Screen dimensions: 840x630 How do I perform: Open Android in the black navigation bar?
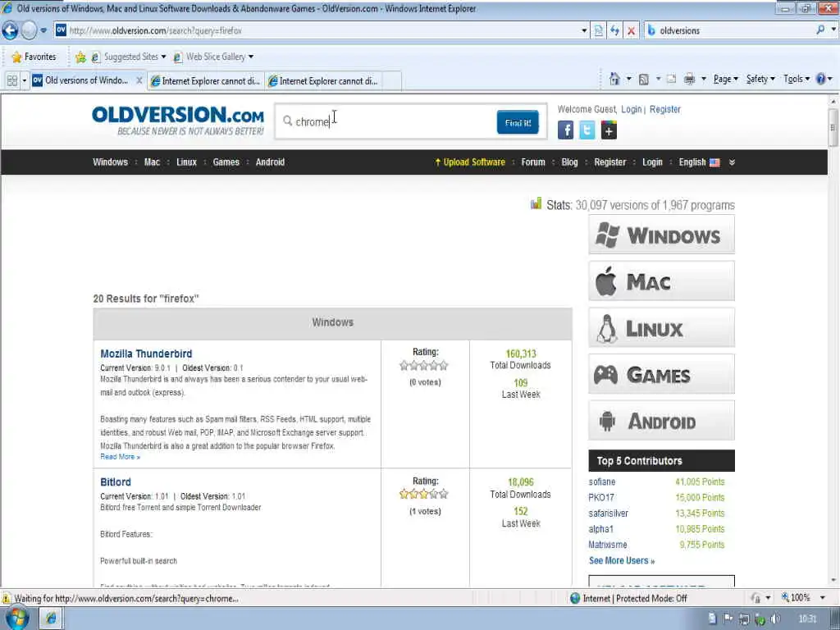tap(270, 162)
